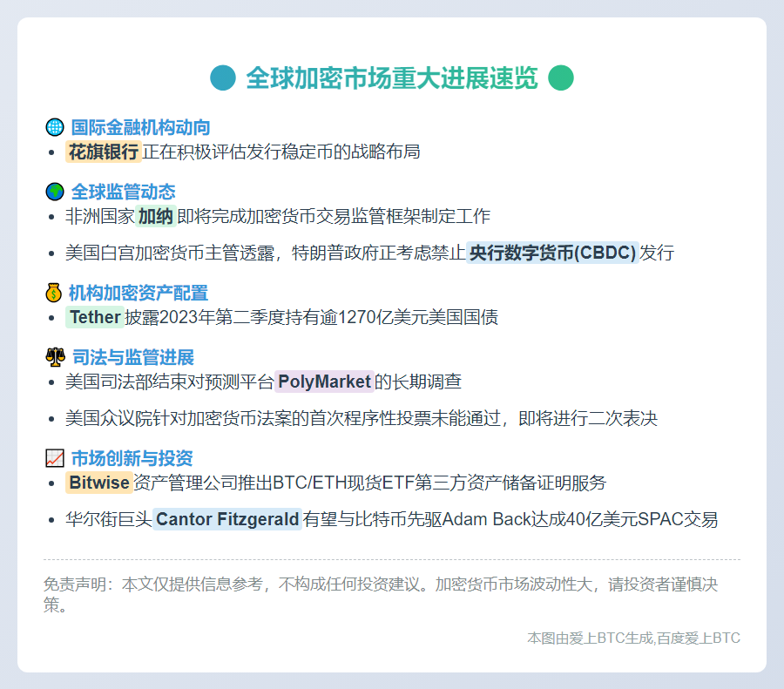The image size is (784, 689).
Task: Click the highlighted term Bitwise
Action: click(99, 483)
